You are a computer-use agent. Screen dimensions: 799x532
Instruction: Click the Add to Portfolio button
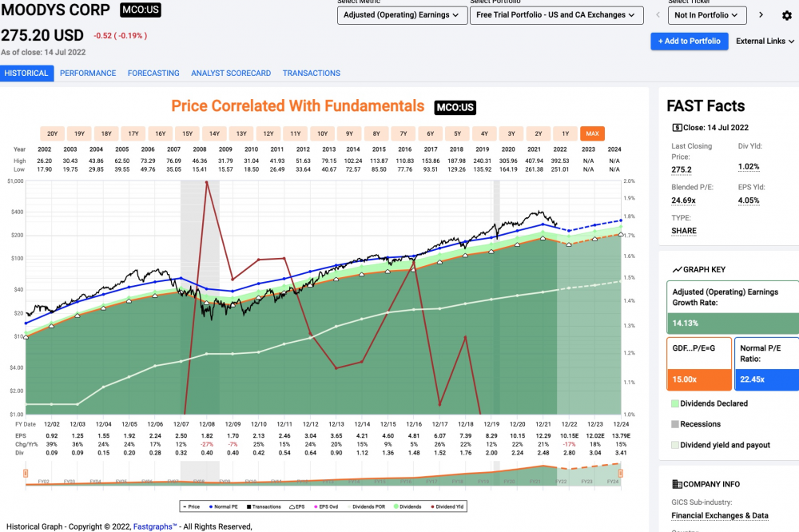pyautogui.click(x=689, y=42)
